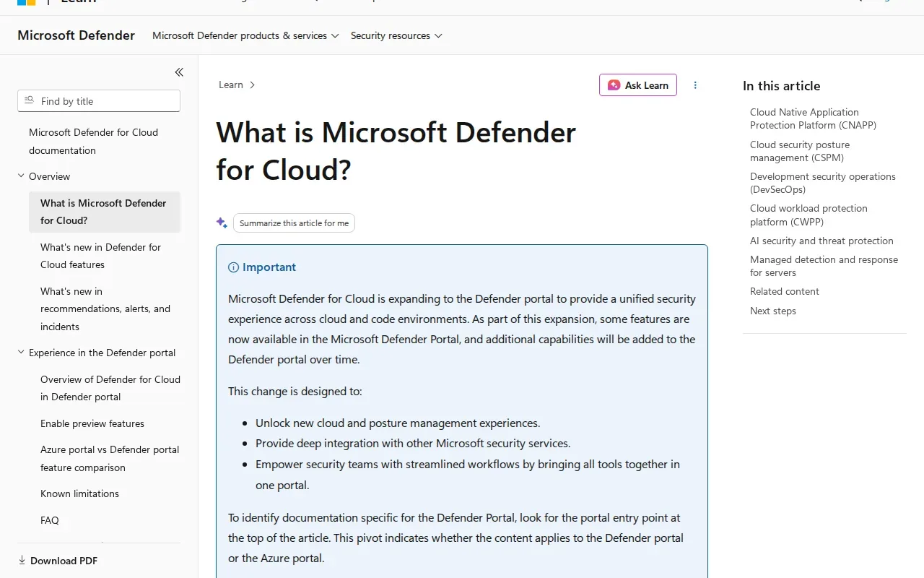Open the FAQ sidebar item
924x578 pixels.
point(50,520)
